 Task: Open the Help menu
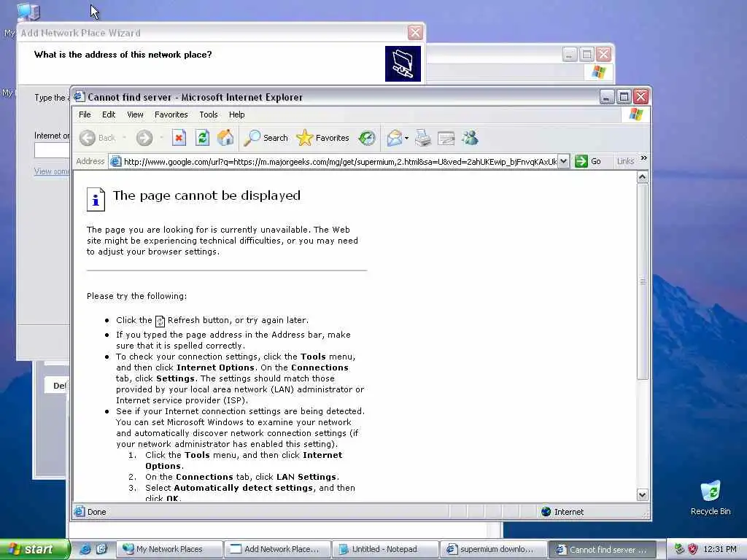(236, 114)
